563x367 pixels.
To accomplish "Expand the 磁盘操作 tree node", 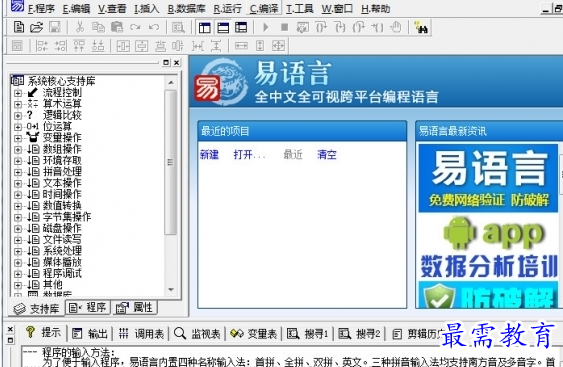I will [18, 229].
